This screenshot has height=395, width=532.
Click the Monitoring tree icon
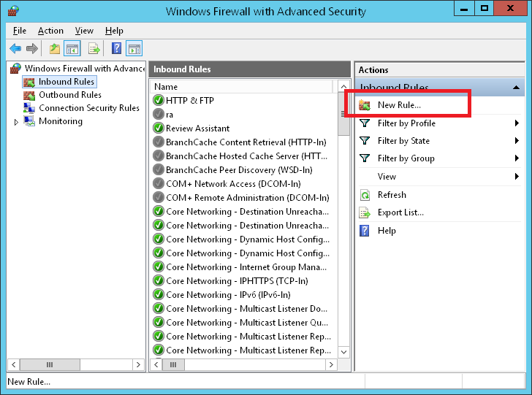[x=29, y=121]
